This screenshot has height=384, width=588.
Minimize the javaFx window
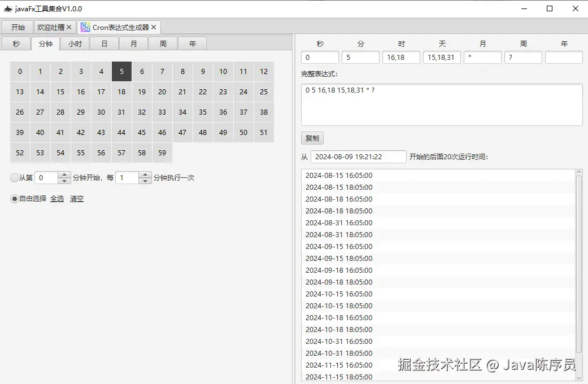[x=524, y=8]
